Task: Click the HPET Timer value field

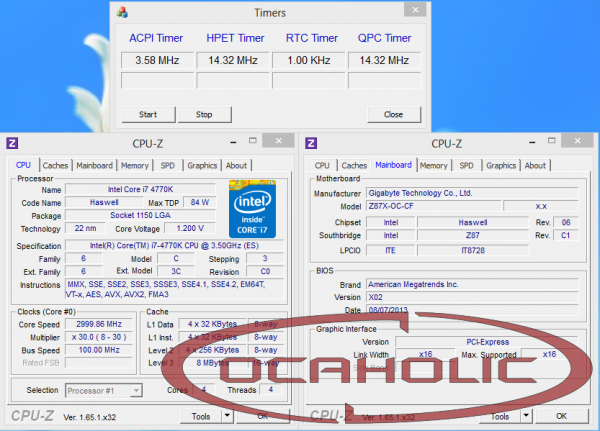Action: [x=233, y=60]
